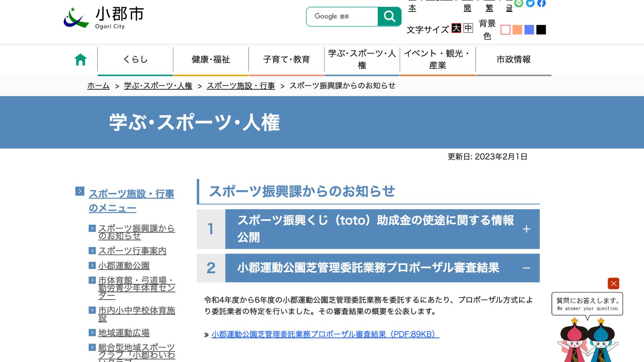644x362 pixels.
Task: Select black background color swatch
Action: point(541,30)
